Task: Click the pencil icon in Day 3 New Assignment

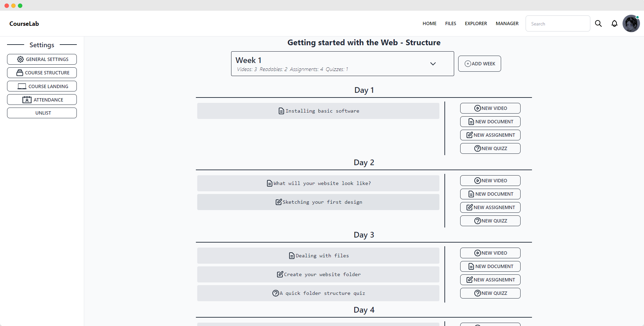Action: pos(470,280)
